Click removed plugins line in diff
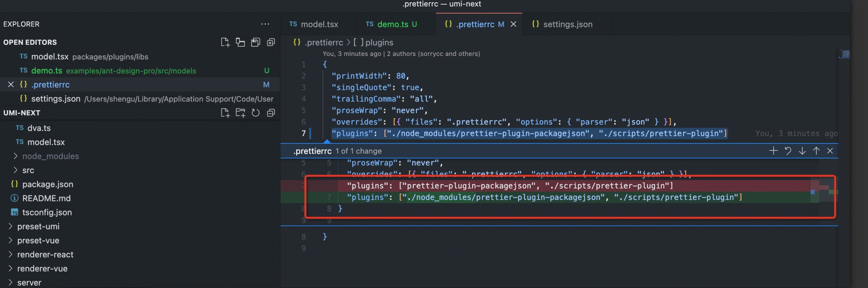The image size is (868, 288). (x=510, y=185)
